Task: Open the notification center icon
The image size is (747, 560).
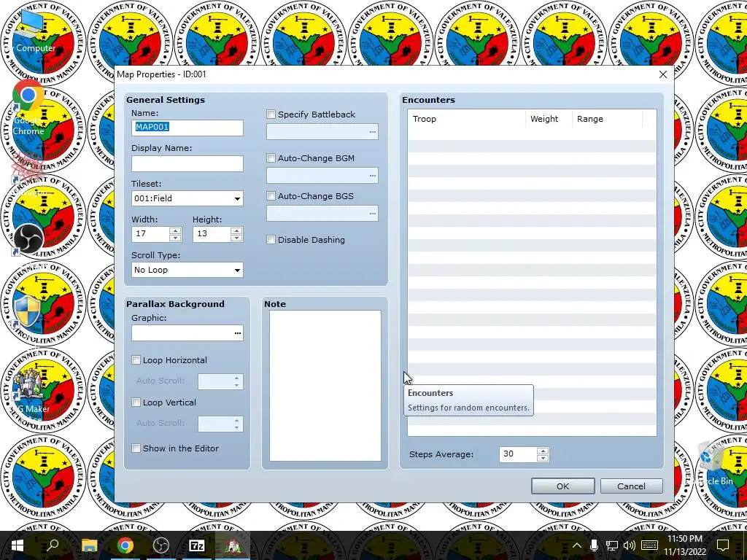Action: (723, 545)
